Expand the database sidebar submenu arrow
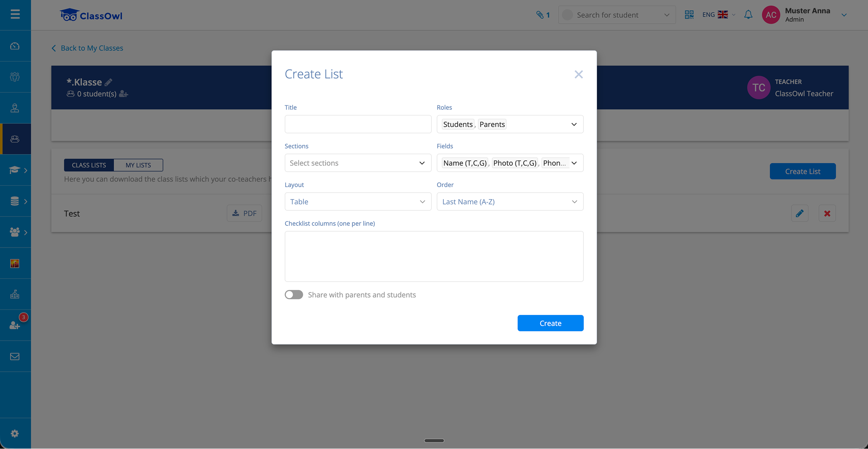868x449 pixels. click(25, 201)
